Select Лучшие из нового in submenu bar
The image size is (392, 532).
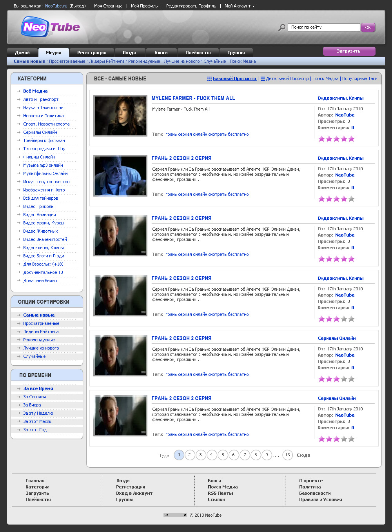182,61
